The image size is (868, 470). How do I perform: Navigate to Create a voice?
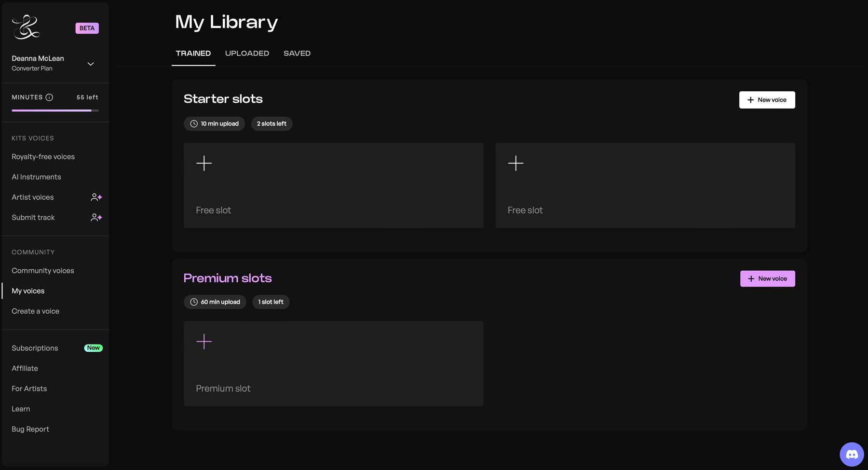coord(35,311)
